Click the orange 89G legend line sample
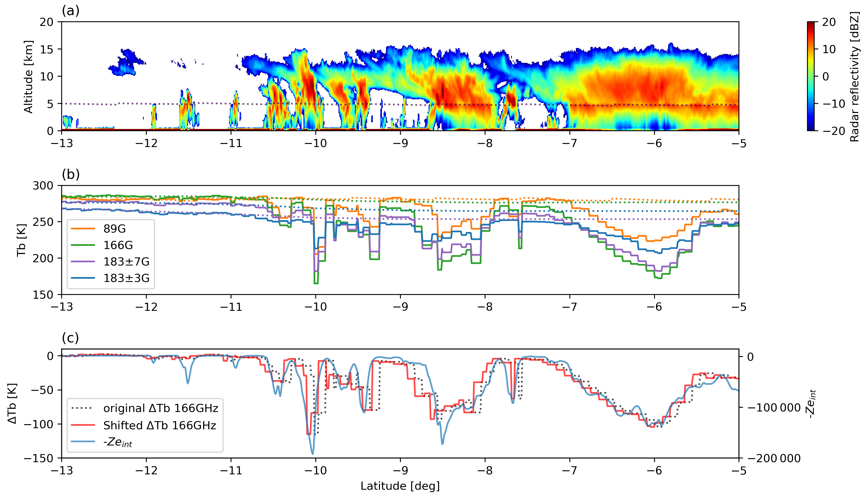Image resolution: width=868 pixels, height=497 pixels. (83, 229)
